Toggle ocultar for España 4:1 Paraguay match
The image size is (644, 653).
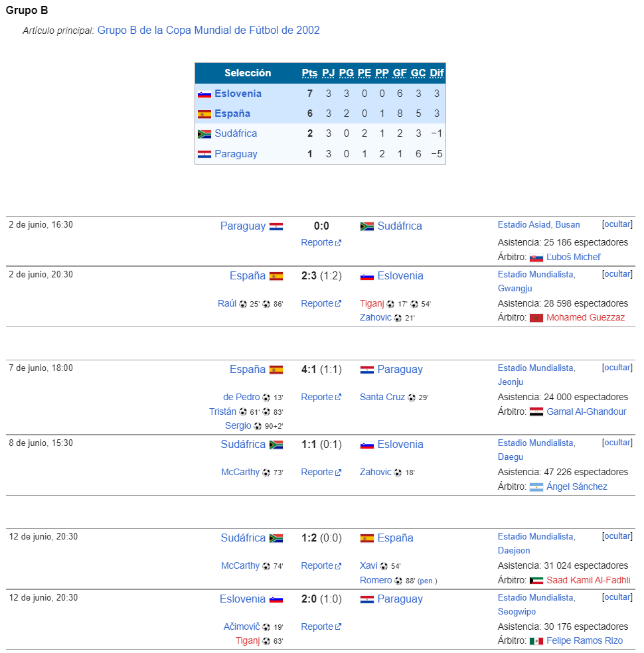point(617,368)
